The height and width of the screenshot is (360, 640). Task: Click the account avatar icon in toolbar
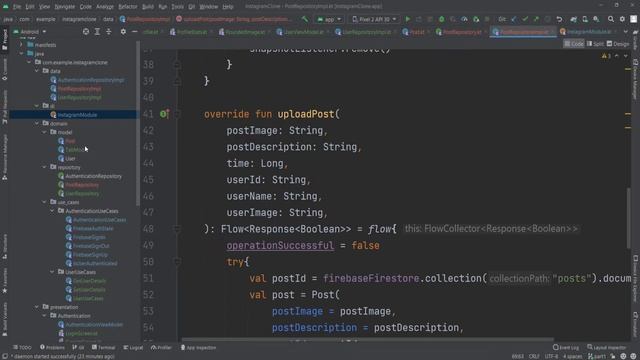click(633, 19)
